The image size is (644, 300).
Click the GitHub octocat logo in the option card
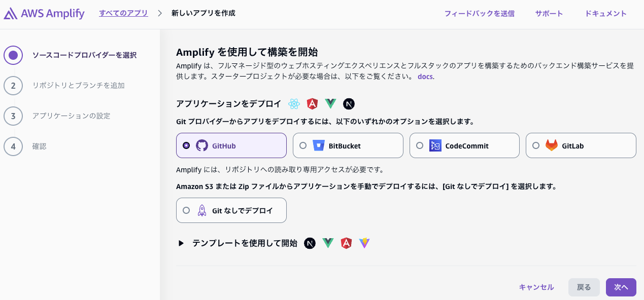[x=202, y=145]
